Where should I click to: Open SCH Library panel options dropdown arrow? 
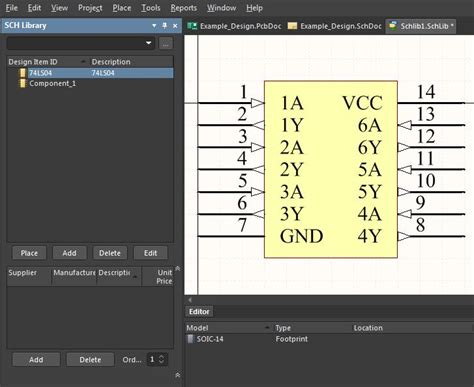(x=154, y=26)
